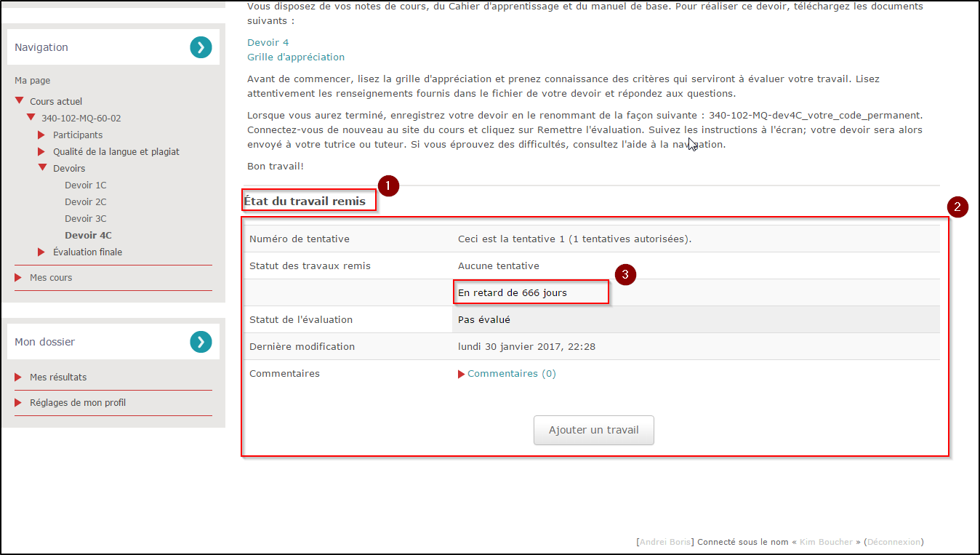Collapse the Devoirs folder arrow
The height and width of the screenshot is (555, 980).
point(42,168)
